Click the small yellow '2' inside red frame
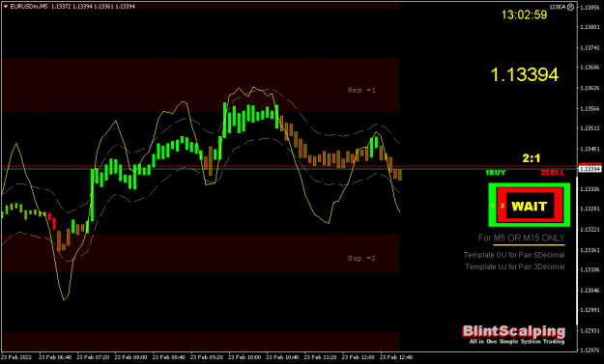 click(x=502, y=207)
